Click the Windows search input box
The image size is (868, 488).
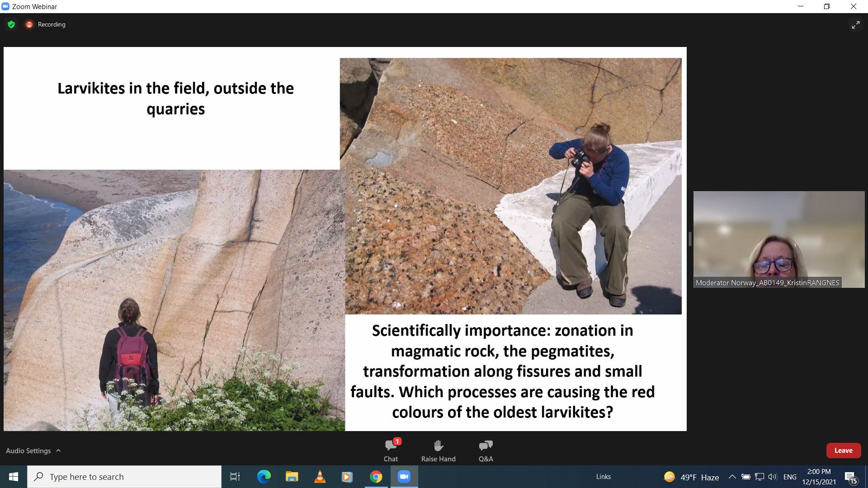coord(124,477)
